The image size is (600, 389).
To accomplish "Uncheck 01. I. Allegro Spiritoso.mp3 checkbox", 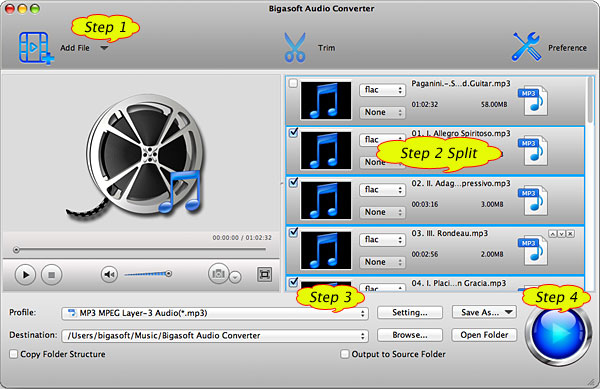I will point(293,133).
